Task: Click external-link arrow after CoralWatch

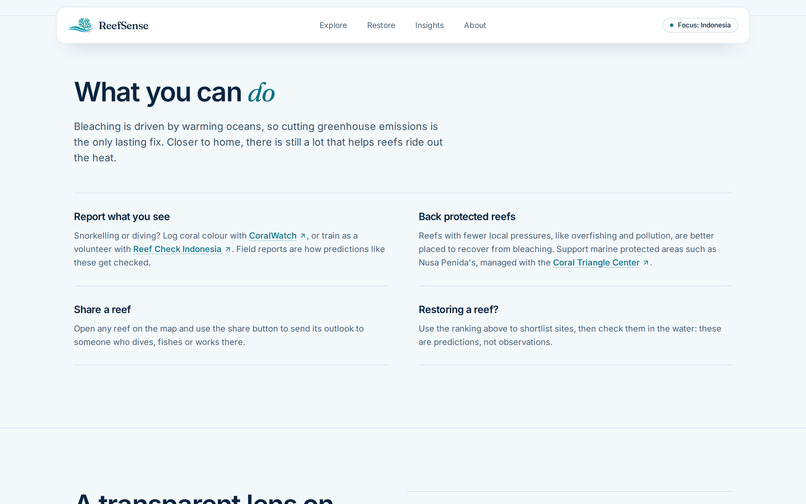Action: pos(303,236)
